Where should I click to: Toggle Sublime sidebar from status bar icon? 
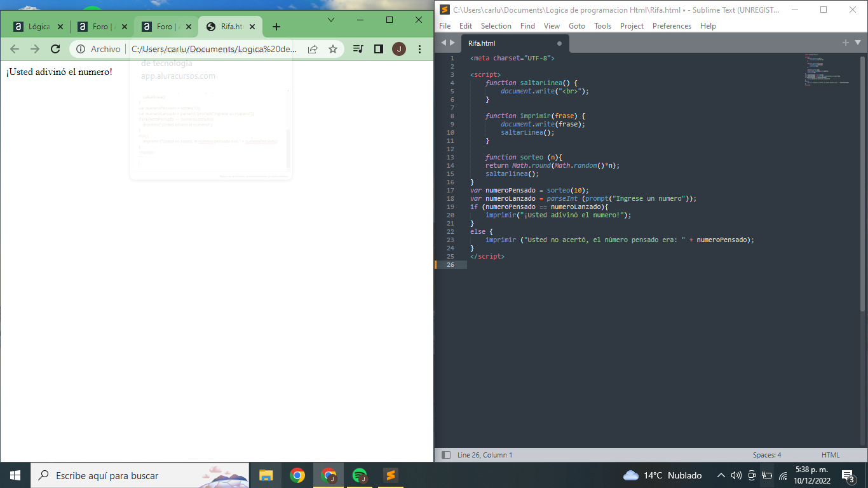pyautogui.click(x=446, y=455)
